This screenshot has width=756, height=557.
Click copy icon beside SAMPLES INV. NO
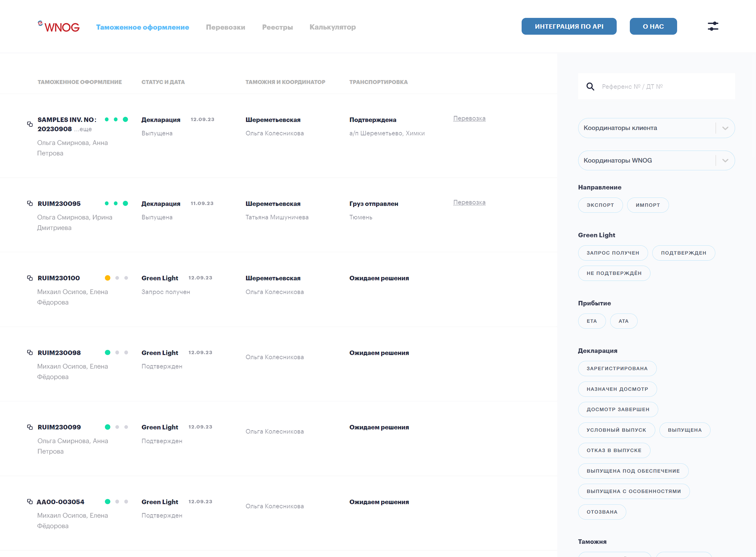30,124
